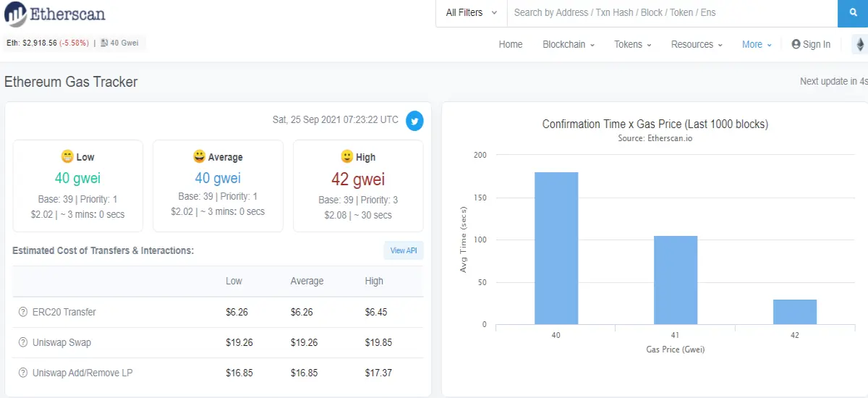The width and height of the screenshot is (868, 398).
Task: Click the ERC20 Transfer low cost $6.26
Action: [237, 312]
